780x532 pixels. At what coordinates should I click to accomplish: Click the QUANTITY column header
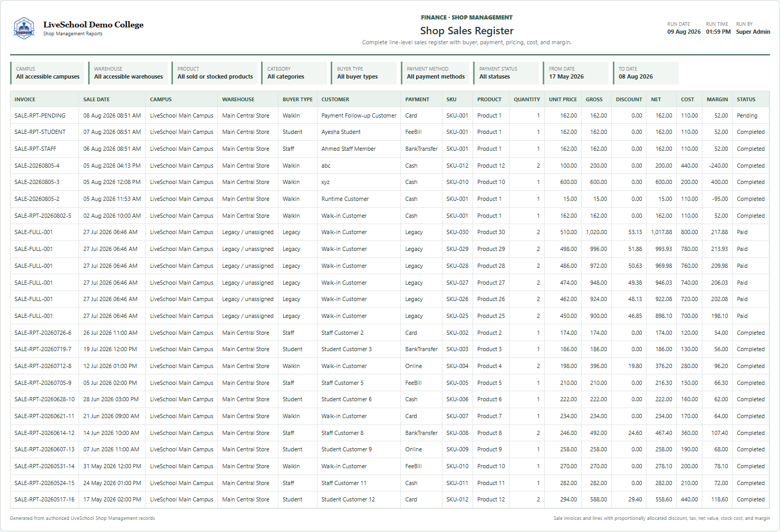click(x=527, y=99)
